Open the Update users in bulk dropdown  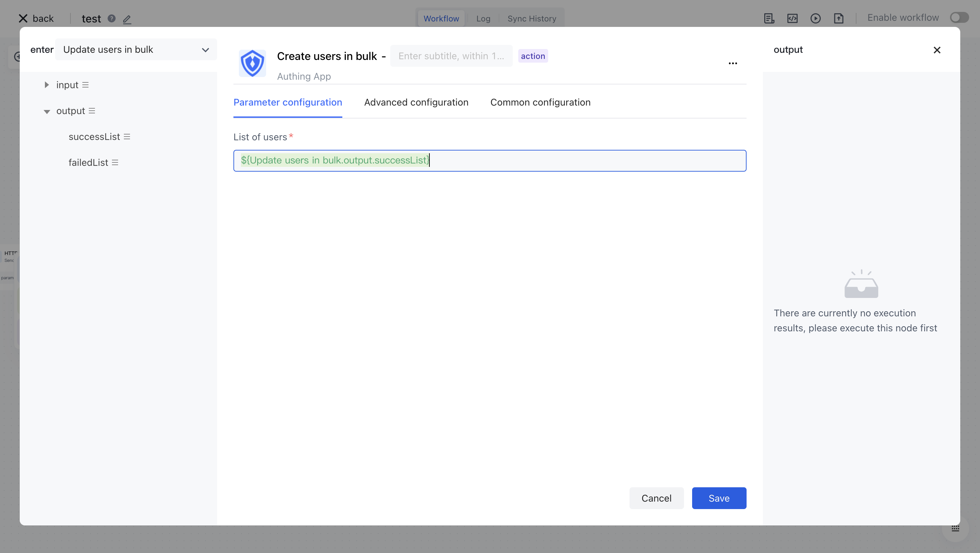pos(136,50)
